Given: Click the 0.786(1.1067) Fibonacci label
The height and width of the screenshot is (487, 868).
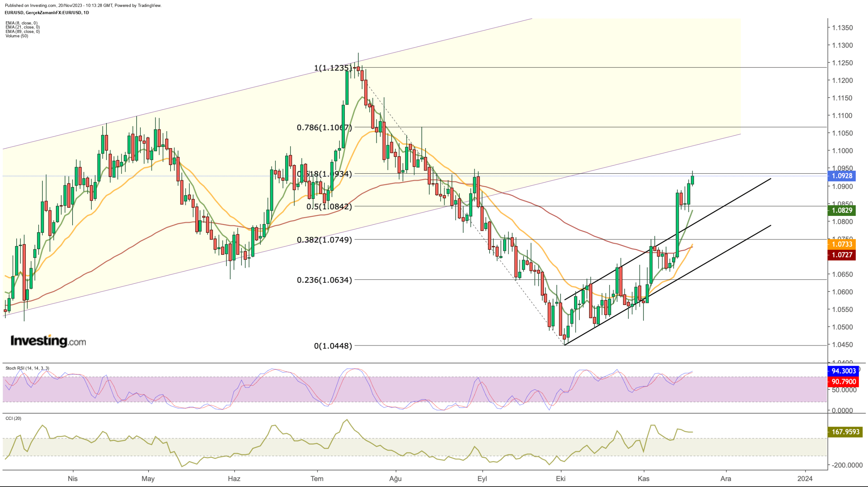Looking at the screenshot, I should click(x=324, y=127).
